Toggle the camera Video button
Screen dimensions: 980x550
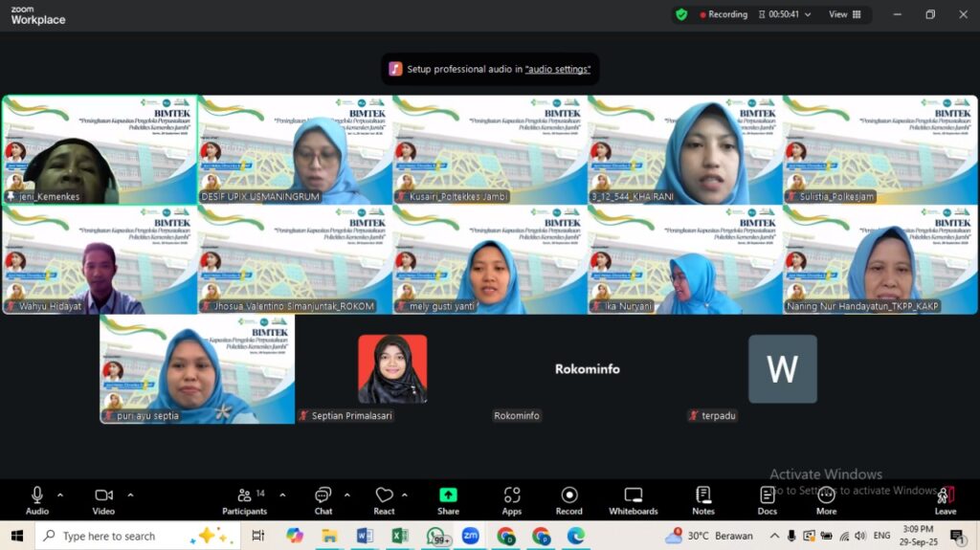[x=103, y=499]
